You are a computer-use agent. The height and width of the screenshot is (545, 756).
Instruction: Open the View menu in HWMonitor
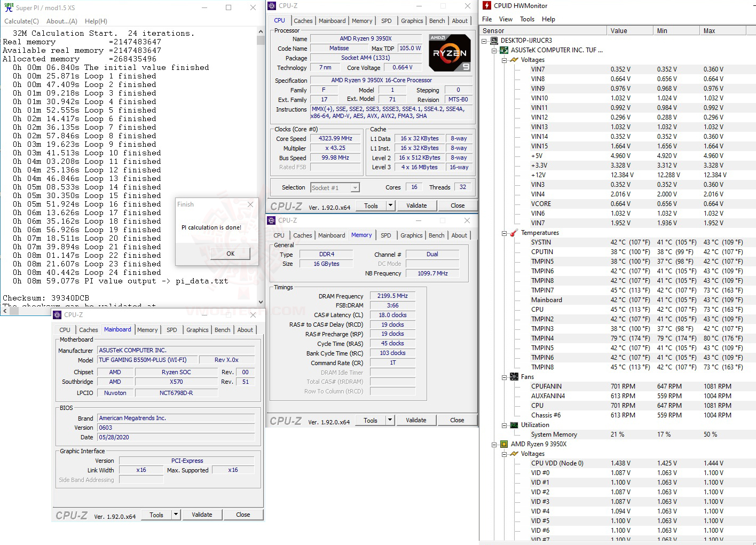tap(505, 19)
